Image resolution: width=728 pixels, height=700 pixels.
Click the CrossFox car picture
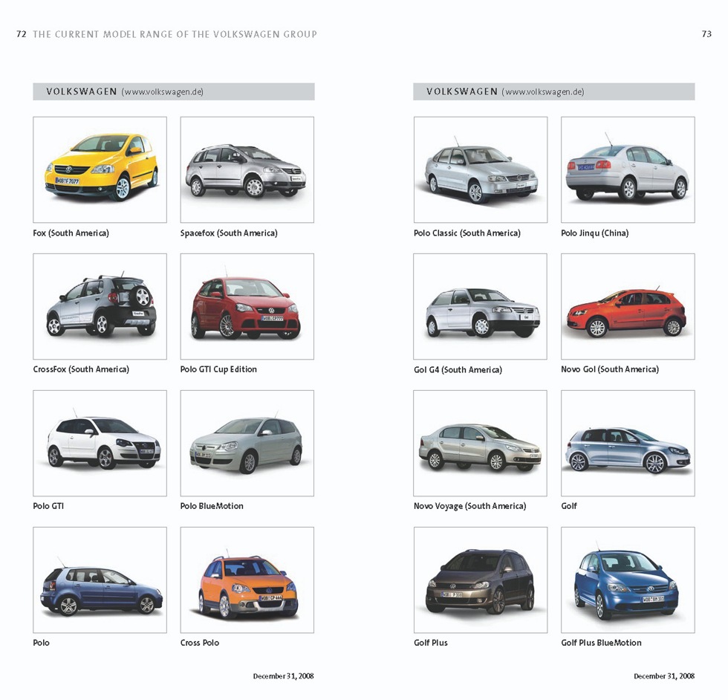(100, 306)
